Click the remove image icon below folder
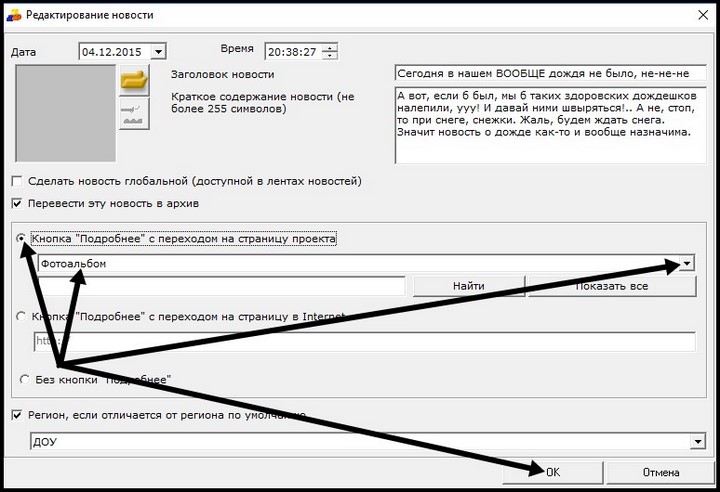720x492 pixels. (133, 112)
